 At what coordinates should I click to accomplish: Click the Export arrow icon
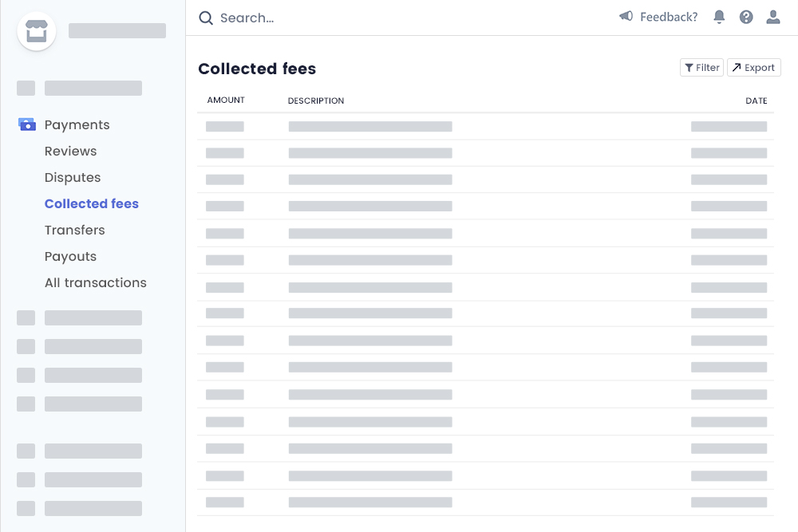tap(737, 67)
